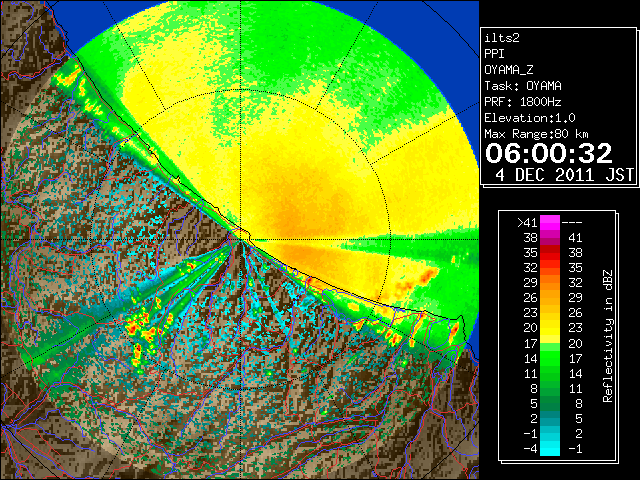Click the 'ilts2' label in info box
This screenshot has height=480, width=640.
pyautogui.click(x=502, y=38)
